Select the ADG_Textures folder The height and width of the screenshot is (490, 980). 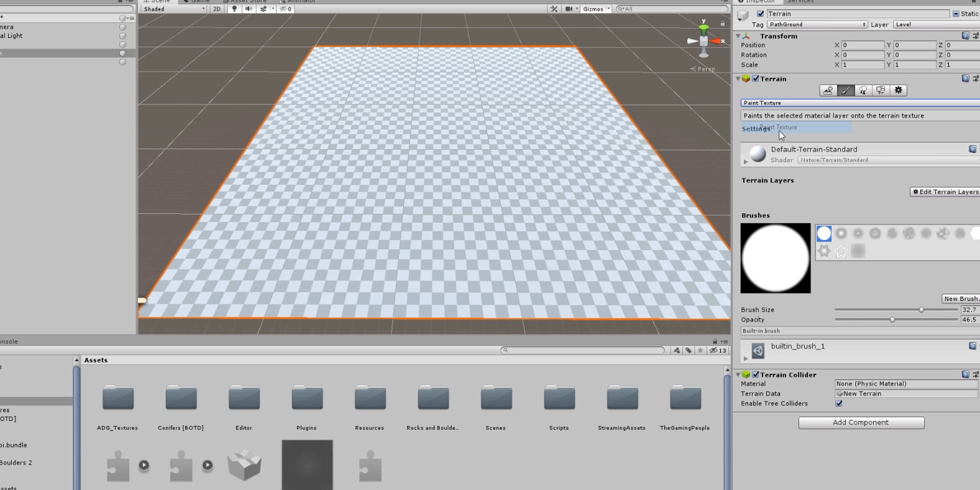(117, 408)
